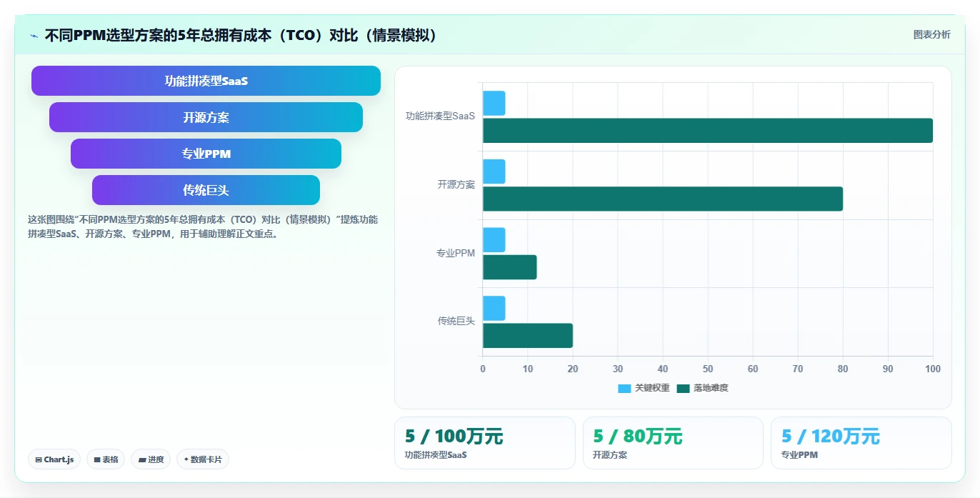
Task: Click the lightning icon beside the chart title
Action: coord(34,36)
